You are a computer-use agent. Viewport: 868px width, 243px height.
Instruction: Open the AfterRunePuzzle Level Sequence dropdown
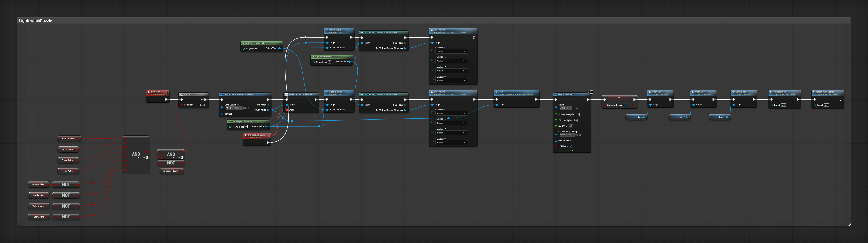[x=234, y=108]
